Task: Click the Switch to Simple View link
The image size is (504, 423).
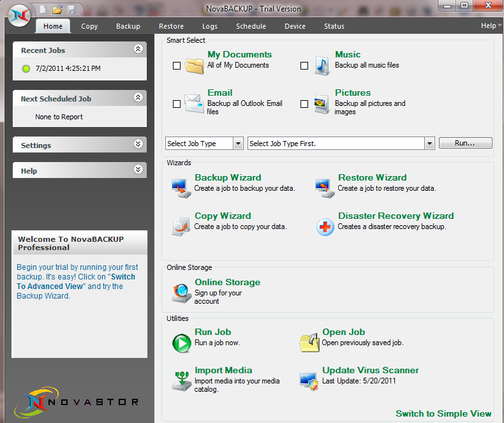Action: pos(443,413)
